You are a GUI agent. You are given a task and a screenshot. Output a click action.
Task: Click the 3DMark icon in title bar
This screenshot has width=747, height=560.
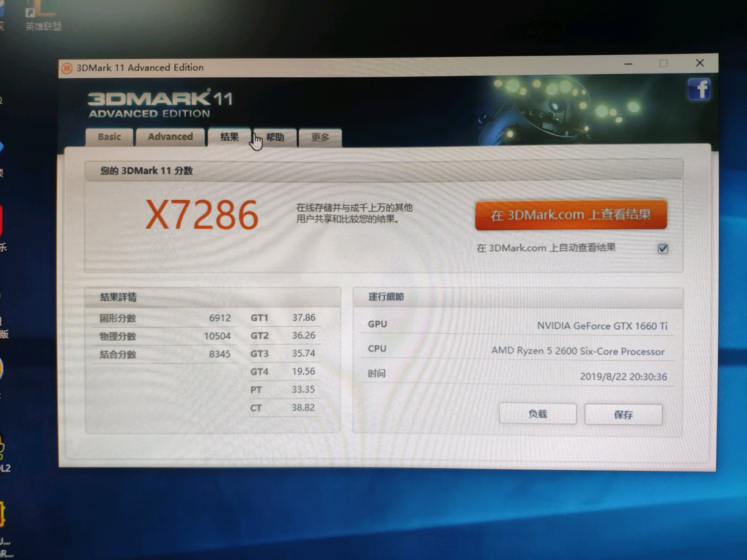[x=67, y=68]
